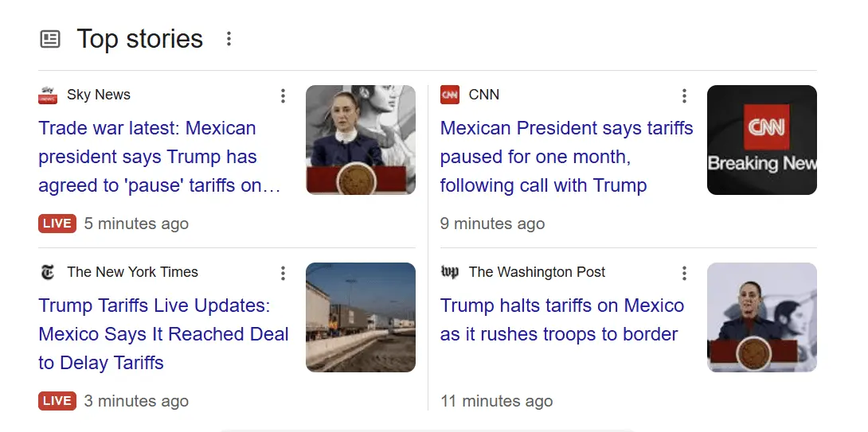Click the LIVE badge on New York Times story
This screenshot has width=868, height=432.
(x=57, y=401)
